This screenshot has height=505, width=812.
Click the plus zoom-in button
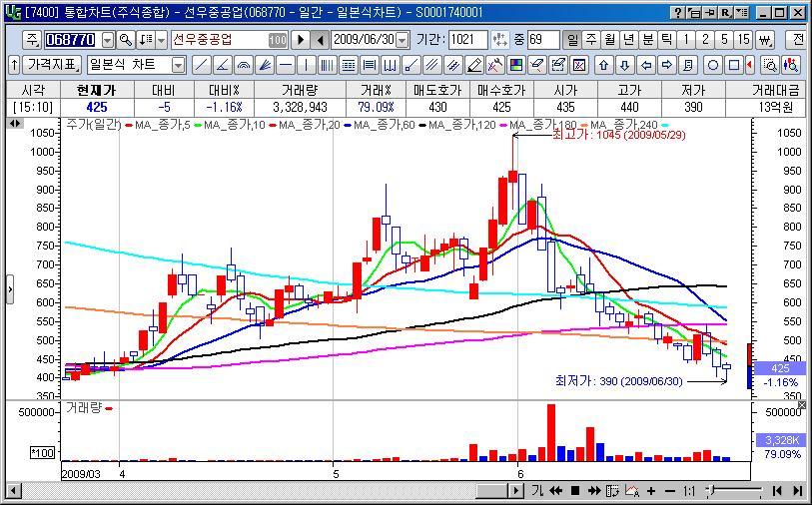pyautogui.click(x=651, y=490)
